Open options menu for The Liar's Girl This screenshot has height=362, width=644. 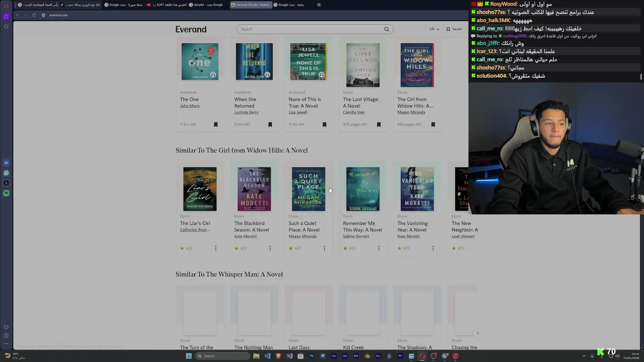pyautogui.click(x=216, y=248)
